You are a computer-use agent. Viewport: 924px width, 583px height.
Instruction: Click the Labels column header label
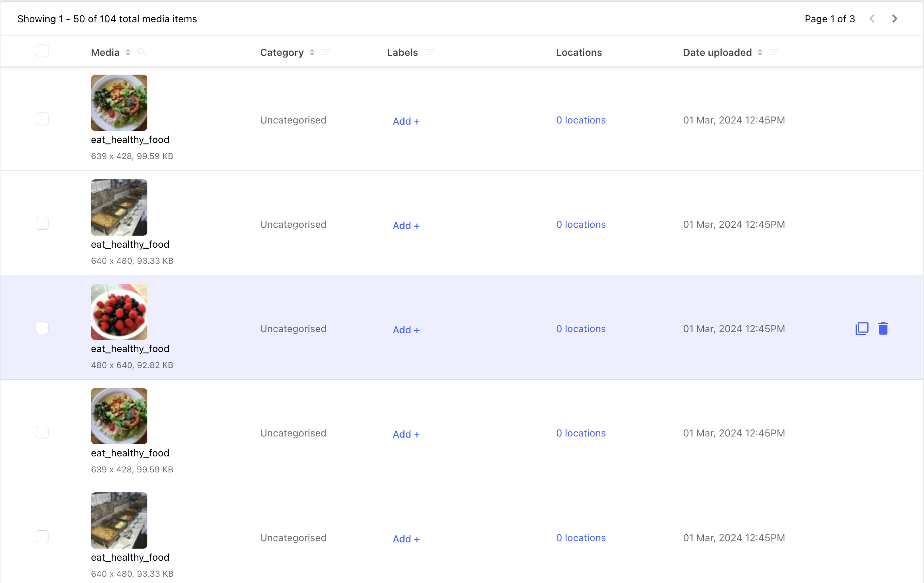pyautogui.click(x=402, y=52)
